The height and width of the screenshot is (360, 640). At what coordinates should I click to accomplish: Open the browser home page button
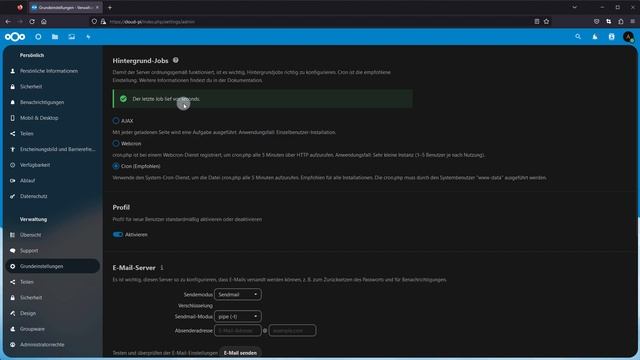pos(44,22)
